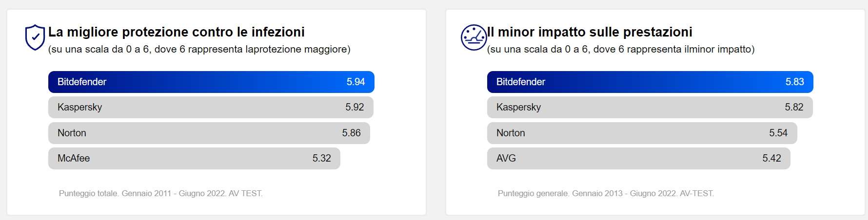Click the AVG label text
The image size is (868, 220).
pos(506,158)
